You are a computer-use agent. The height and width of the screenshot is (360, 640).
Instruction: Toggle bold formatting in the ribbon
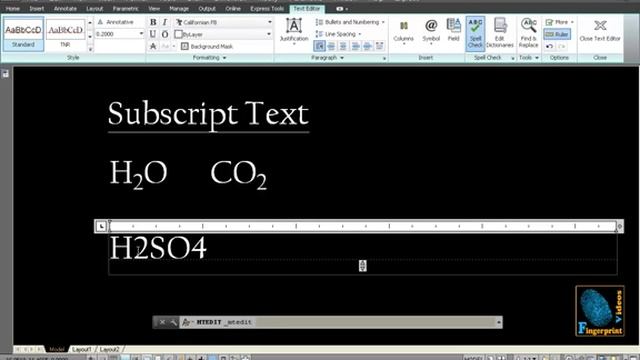click(x=153, y=22)
